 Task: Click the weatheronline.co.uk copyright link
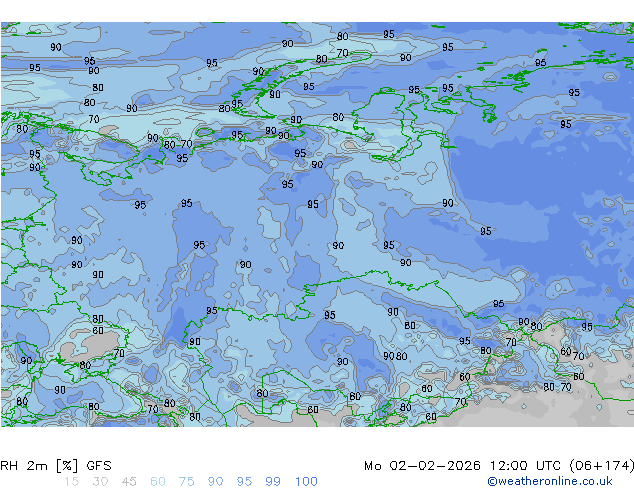point(550,481)
